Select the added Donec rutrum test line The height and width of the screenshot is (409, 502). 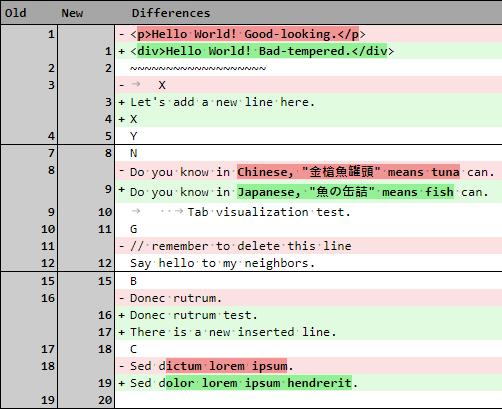coord(309,315)
